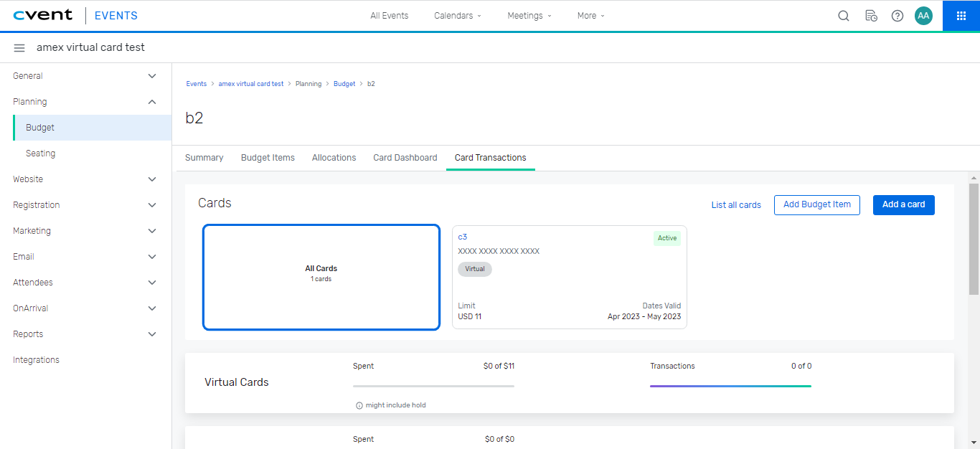Switch to the Card Dashboard tab
The image size is (980, 449).
[405, 157]
